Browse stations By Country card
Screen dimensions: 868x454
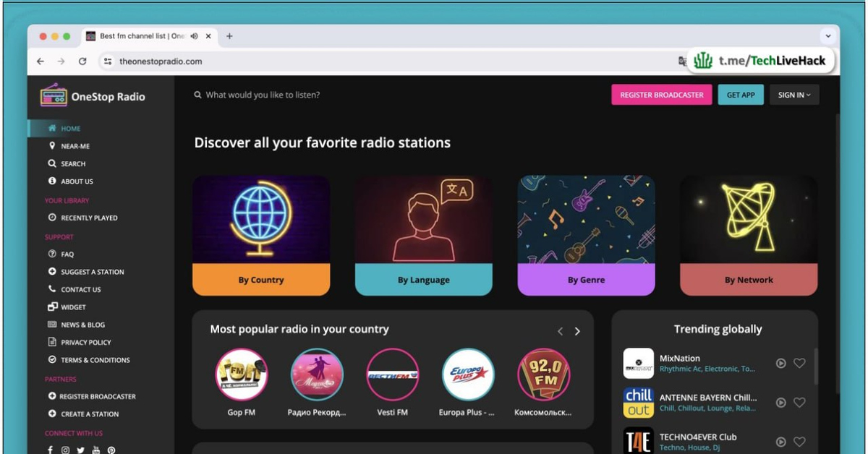coord(261,236)
